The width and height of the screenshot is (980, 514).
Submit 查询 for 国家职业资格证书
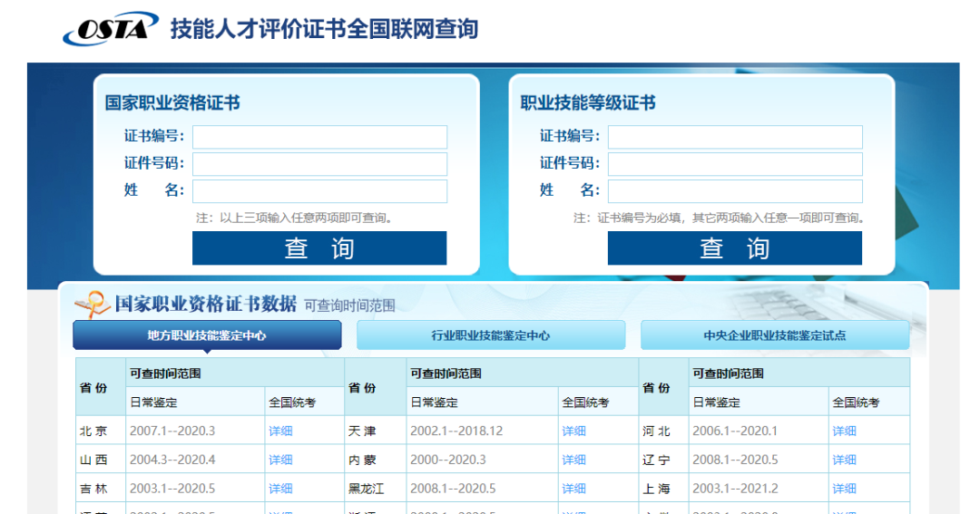point(319,248)
